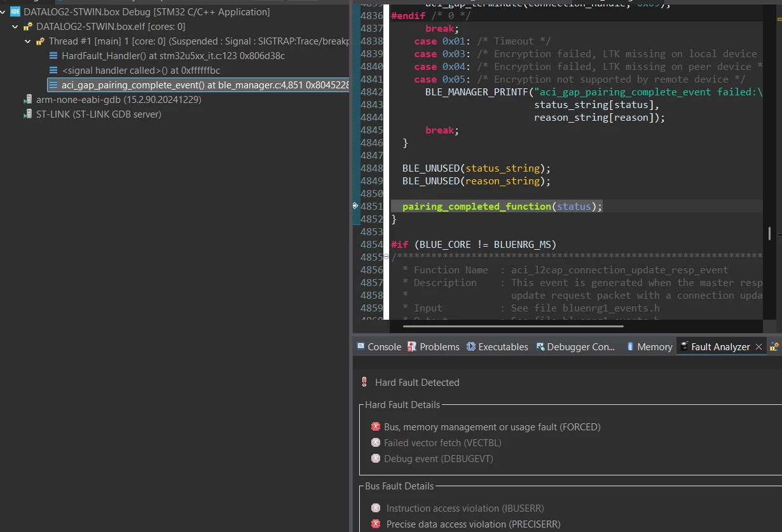Click the gray IBUSERR status icon
This screenshot has height=532, width=782.
coord(376,508)
